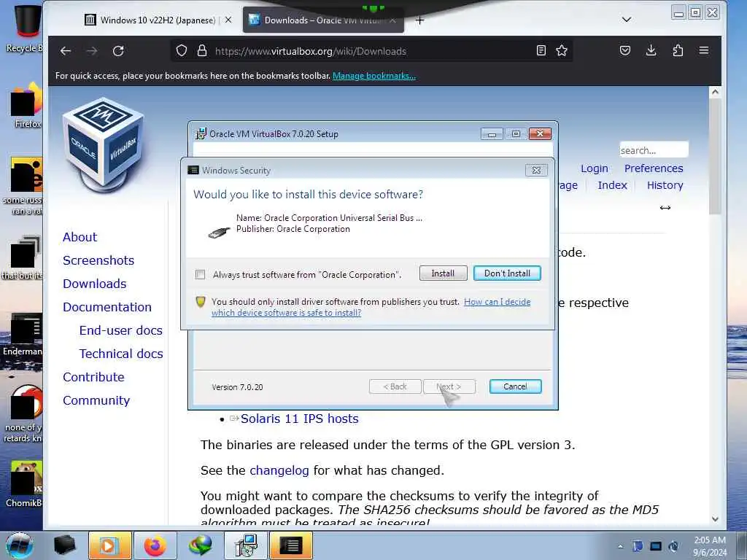Check Always trust software from Oracle Corporation

pyautogui.click(x=200, y=275)
